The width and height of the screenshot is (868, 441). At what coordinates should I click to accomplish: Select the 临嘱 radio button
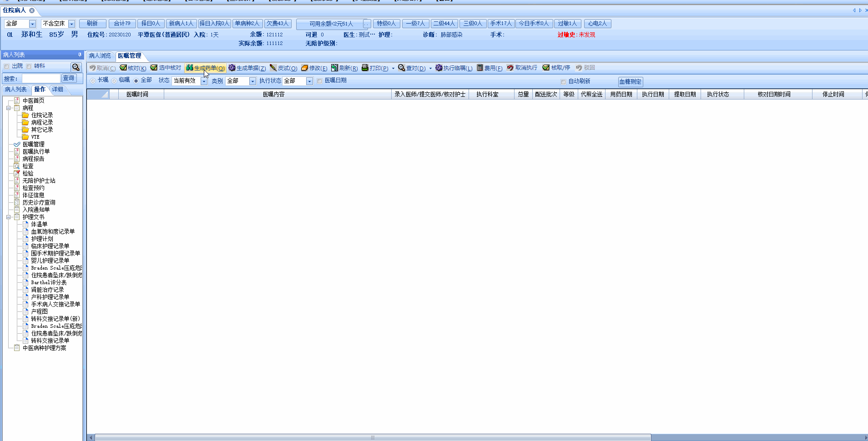point(114,80)
